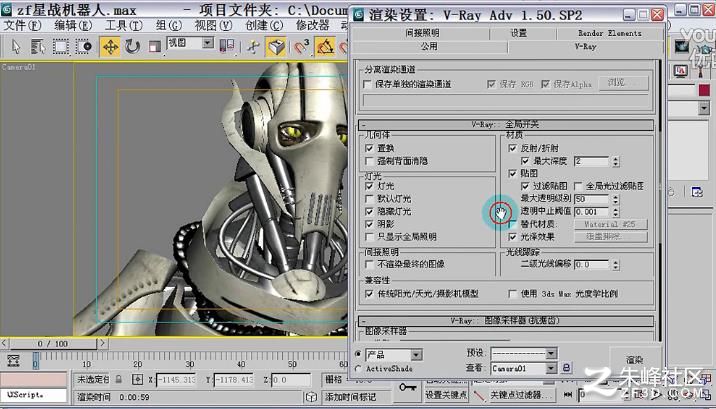Screen dimensions: 716x409
Task: Click the 设置关键点 button
Action: 446,395
